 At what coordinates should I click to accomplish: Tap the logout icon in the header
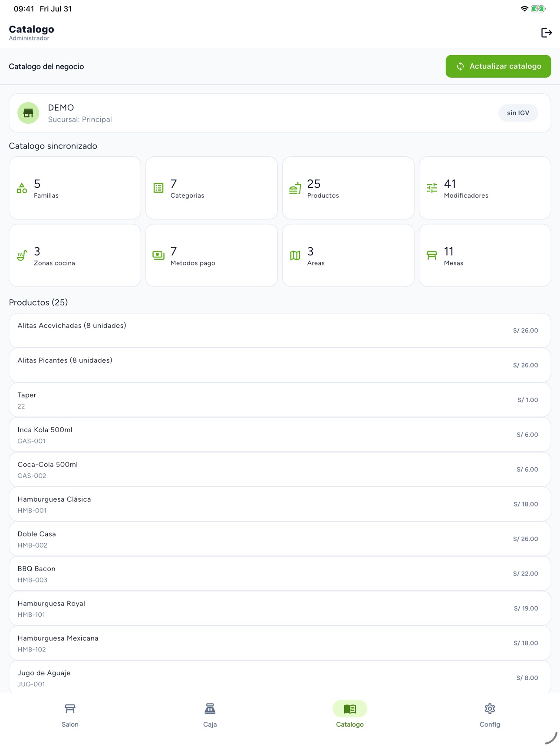[546, 33]
